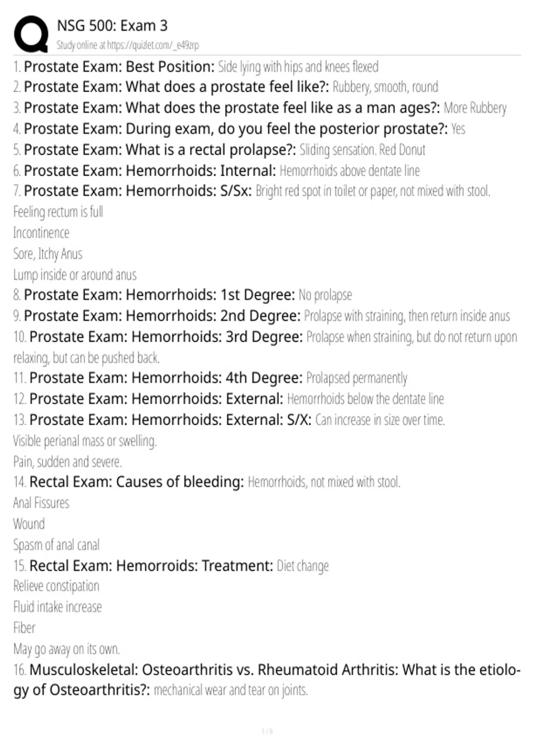Select the Hemorrhoids: 3rd Degree term
534x756 pixels.
[166, 337]
